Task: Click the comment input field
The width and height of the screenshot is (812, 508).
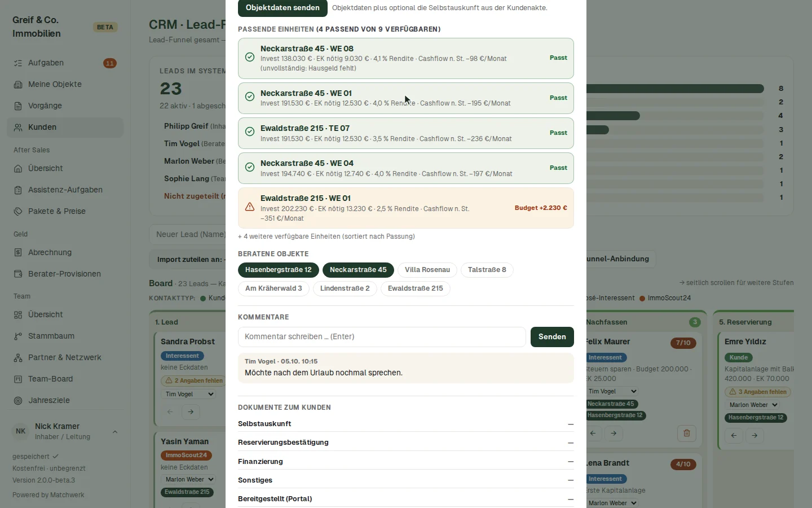Action: 382,337
